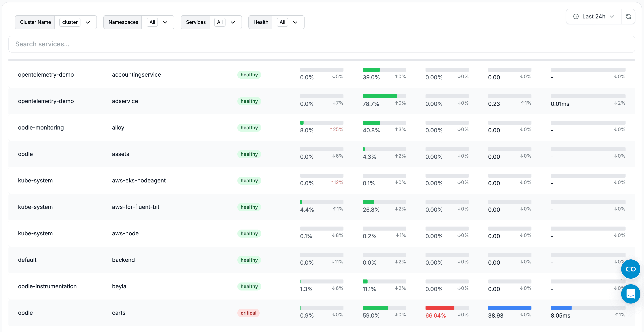The image size is (644, 332).
Task: Open the Namespaces filter dropdown
Action: [165, 22]
